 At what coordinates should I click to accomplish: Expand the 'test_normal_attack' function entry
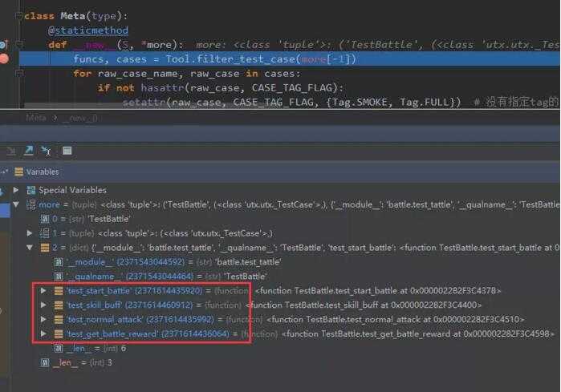(43, 319)
